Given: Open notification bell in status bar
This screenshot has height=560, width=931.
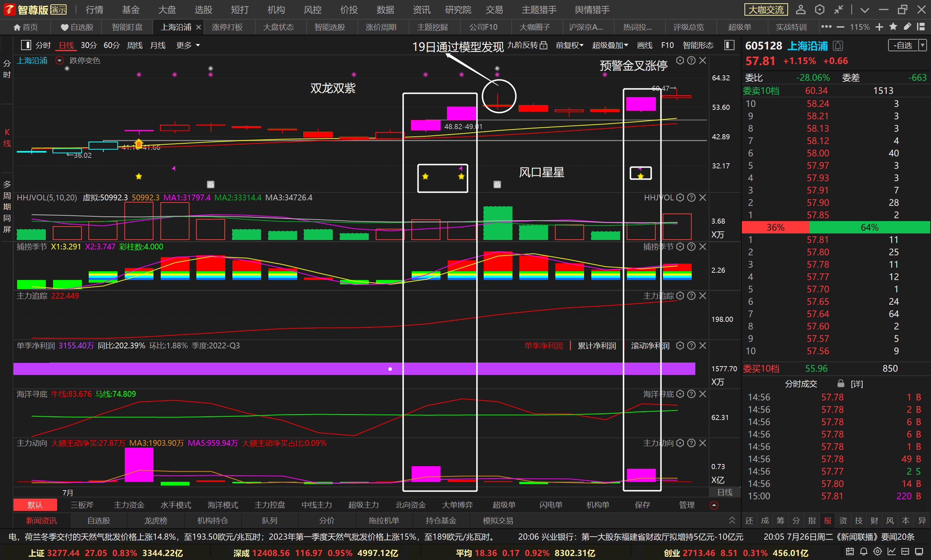Looking at the screenshot, I should coord(863,552).
